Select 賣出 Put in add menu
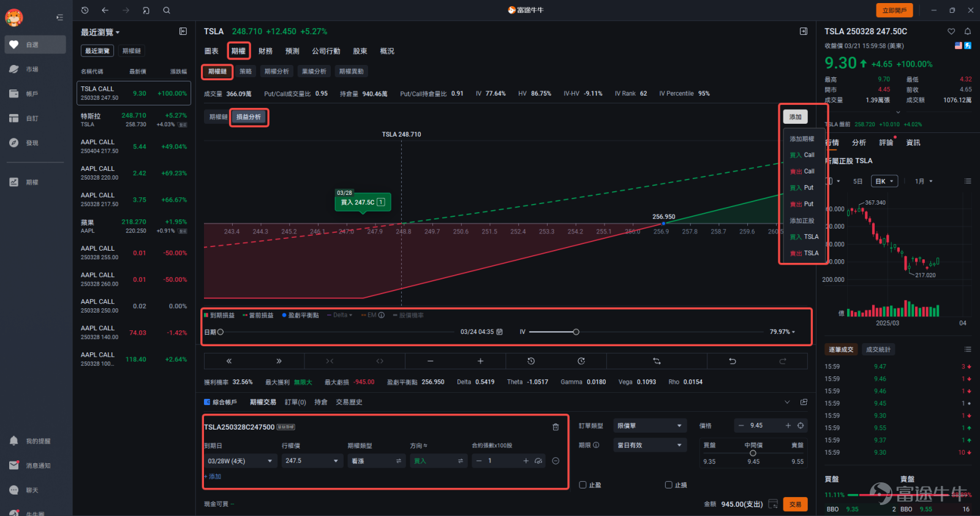 [x=802, y=204]
